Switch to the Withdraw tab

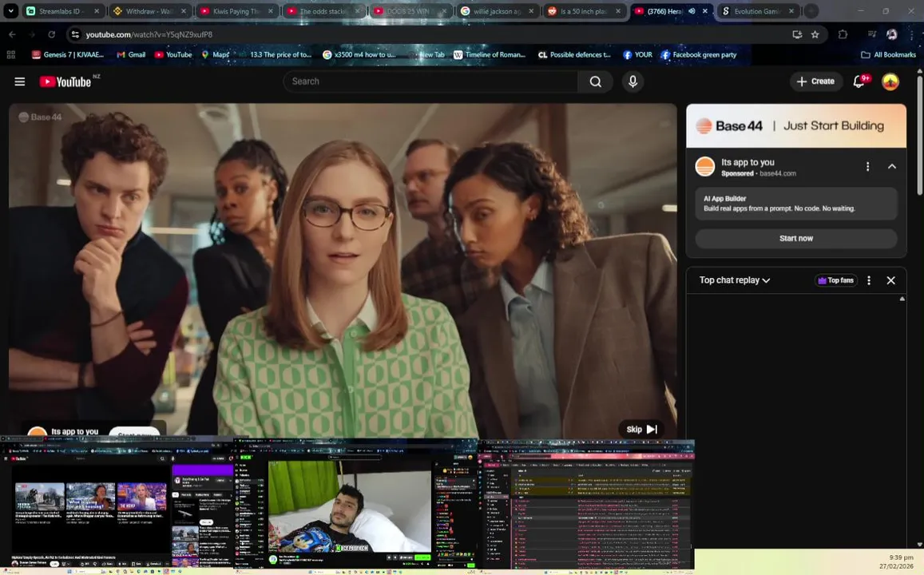tap(149, 11)
